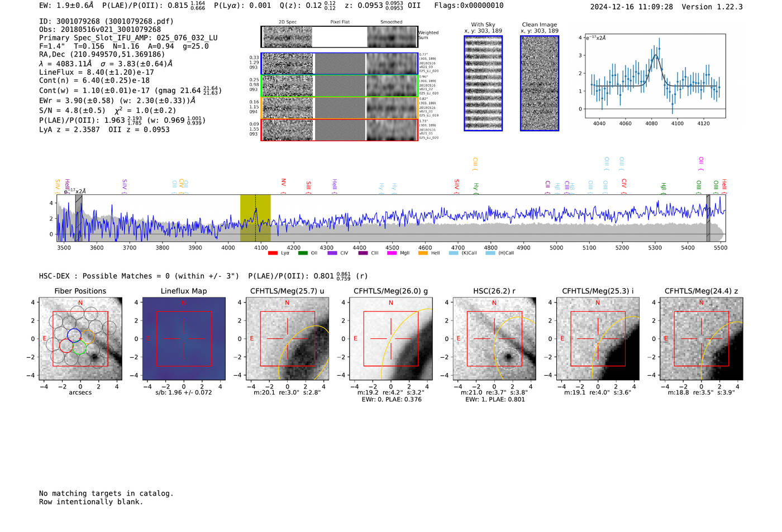Click the 'Row intentionally blank' text
The image size is (782, 532).
(91, 502)
